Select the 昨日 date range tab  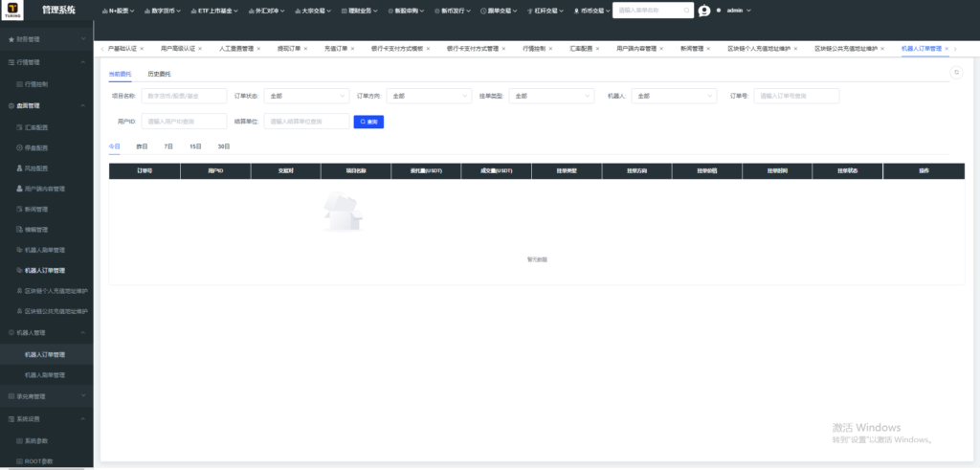142,146
